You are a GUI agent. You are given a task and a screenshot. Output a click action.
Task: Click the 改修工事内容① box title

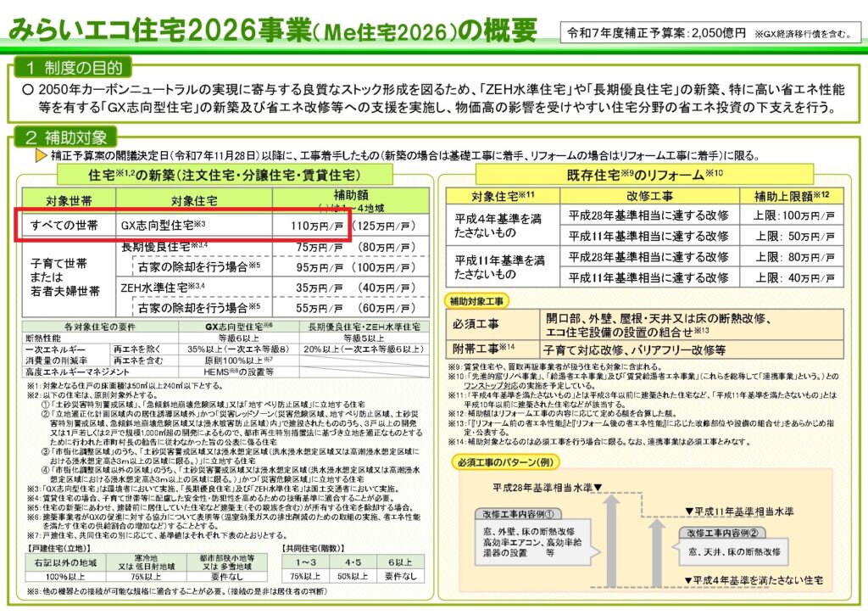point(520,513)
